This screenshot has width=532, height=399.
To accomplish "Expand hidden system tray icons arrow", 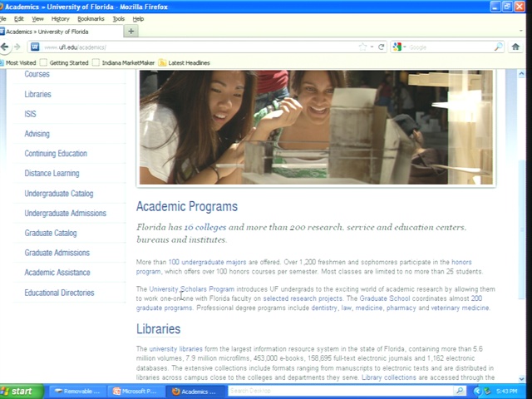I will click(477, 392).
